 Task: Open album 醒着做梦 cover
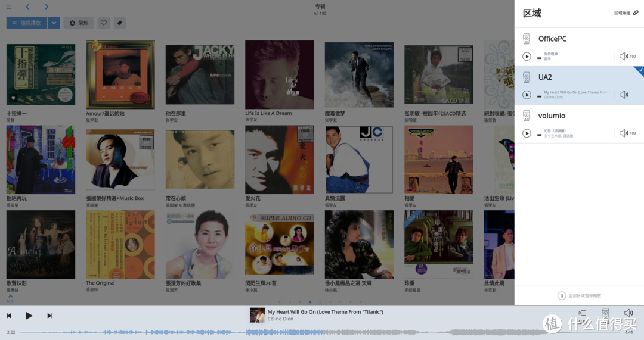360,74
